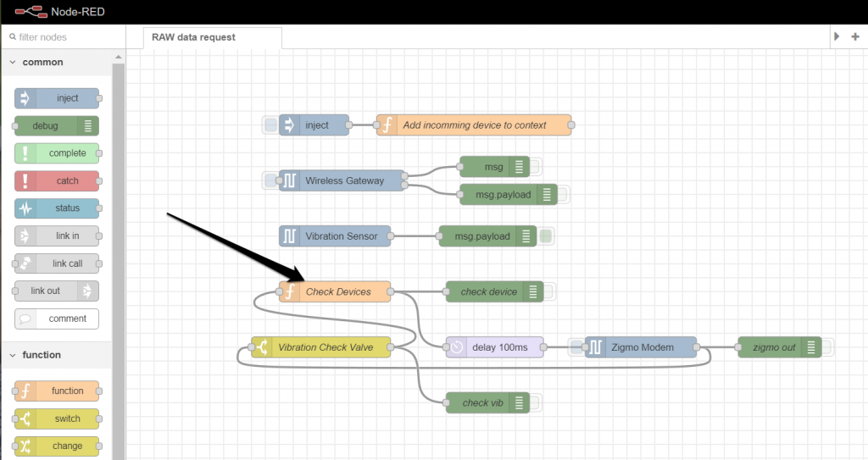Click the Wireless Gateway node's left button
The height and width of the screenshot is (460, 868).
pyautogui.click(x=270, y=180)
